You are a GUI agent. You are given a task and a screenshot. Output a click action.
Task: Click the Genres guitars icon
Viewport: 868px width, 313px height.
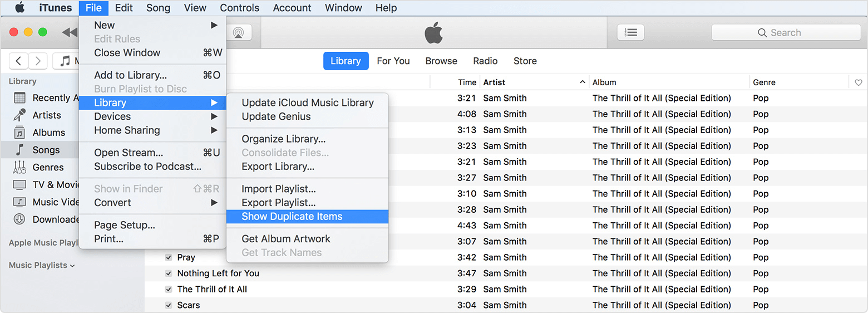click(x=19, y=167)
